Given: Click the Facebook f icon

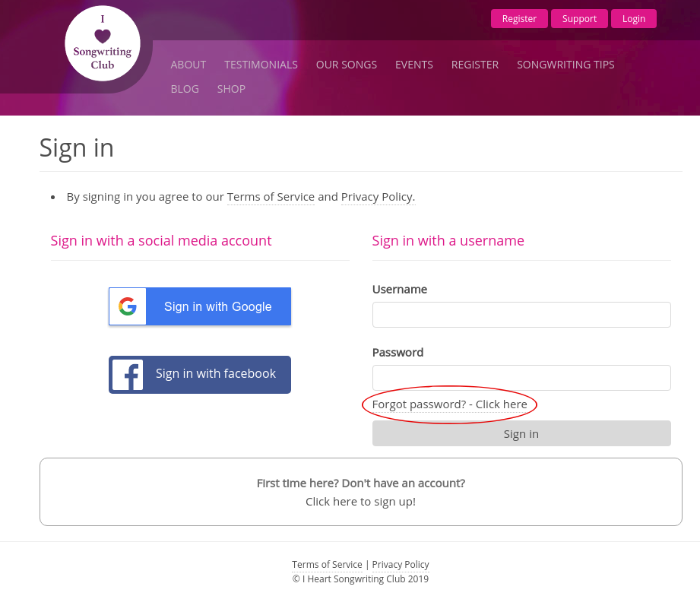Looking at the screenshot, I should coord(128,375).
